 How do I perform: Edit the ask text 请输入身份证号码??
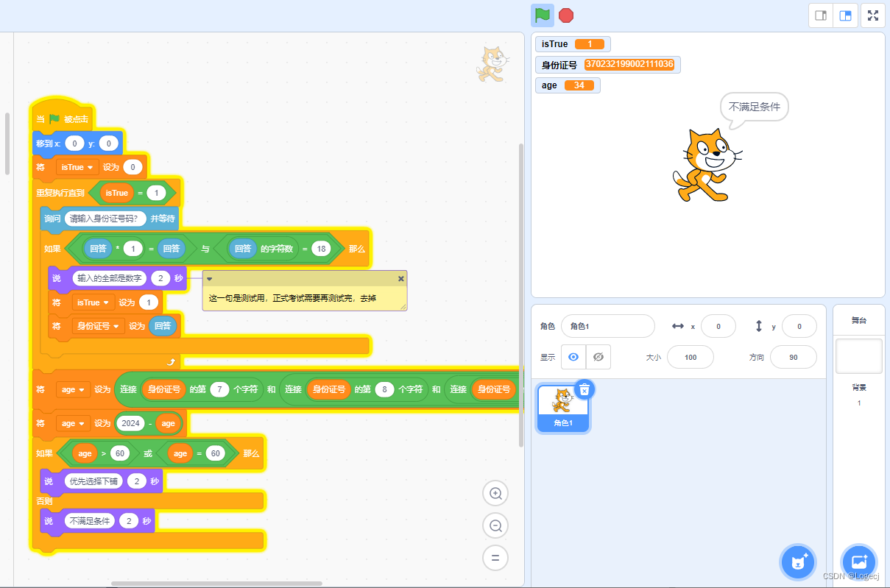(105, 218)
